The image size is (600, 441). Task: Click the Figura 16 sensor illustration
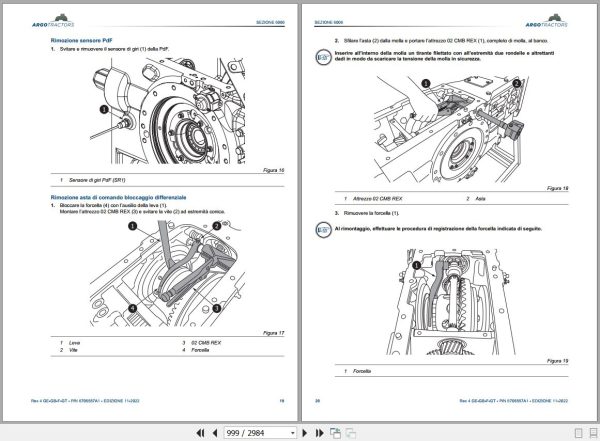click(168, 111)
